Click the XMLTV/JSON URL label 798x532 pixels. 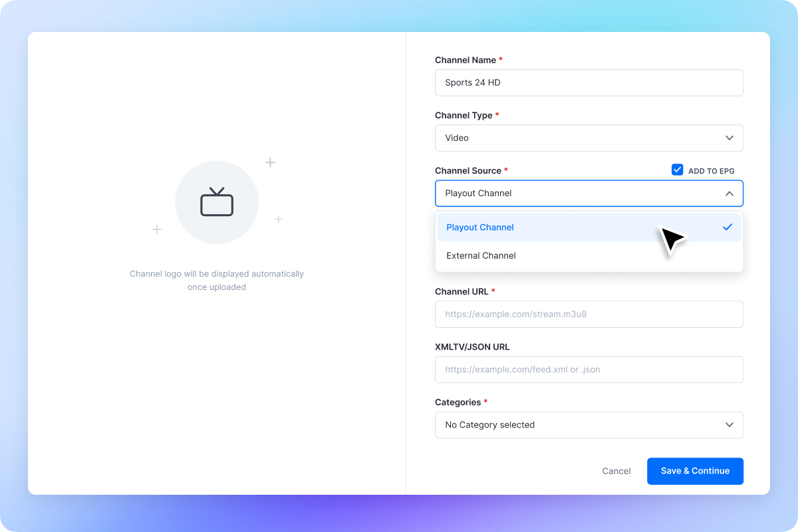(x=472, y=347)
